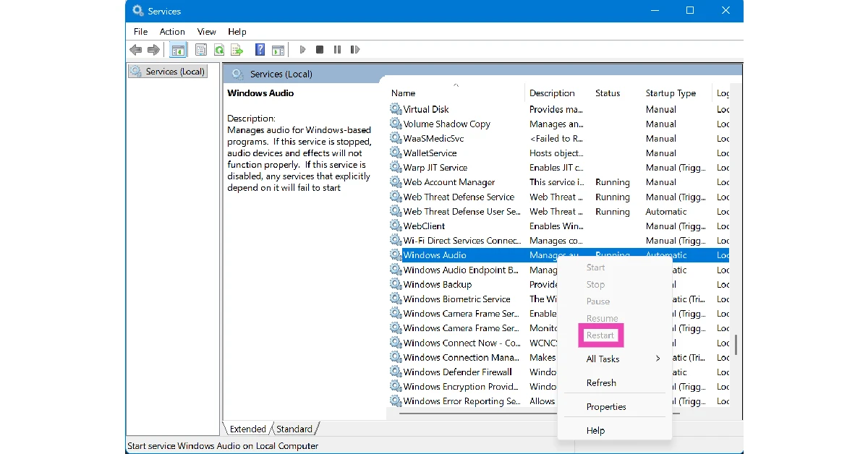Image resolution: width=868 pixels, height=454 pixels.
Task: Click the Export List toolbar icon
Action: pyautogui.click(x=237, y=49)
